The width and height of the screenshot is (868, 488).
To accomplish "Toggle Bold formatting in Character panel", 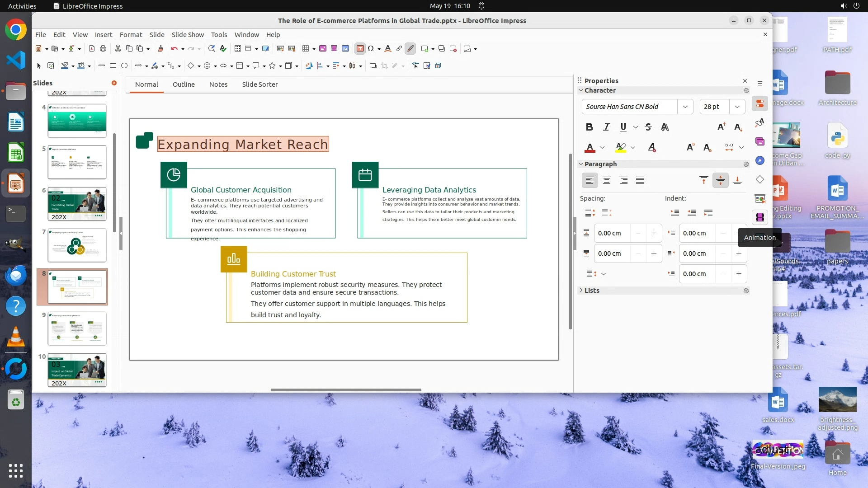I will (589, 127).
